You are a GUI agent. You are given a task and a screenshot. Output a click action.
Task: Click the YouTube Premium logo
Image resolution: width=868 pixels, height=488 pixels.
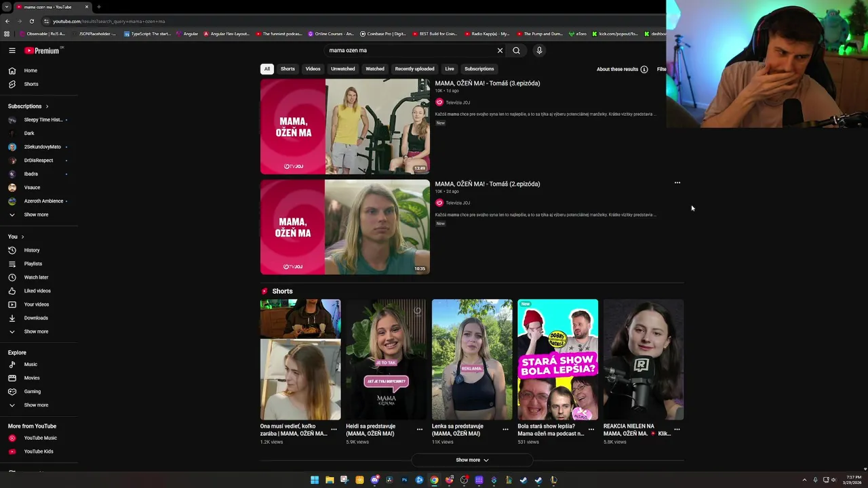click(x=42, y=50)
